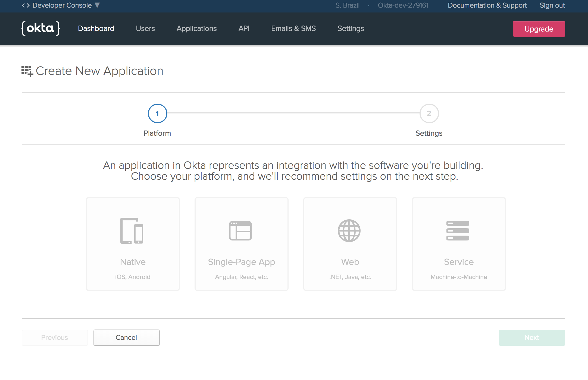Choose the Single-Page App layout icon
The width and height of the screenshot is (588, 380).
[240, 231]
